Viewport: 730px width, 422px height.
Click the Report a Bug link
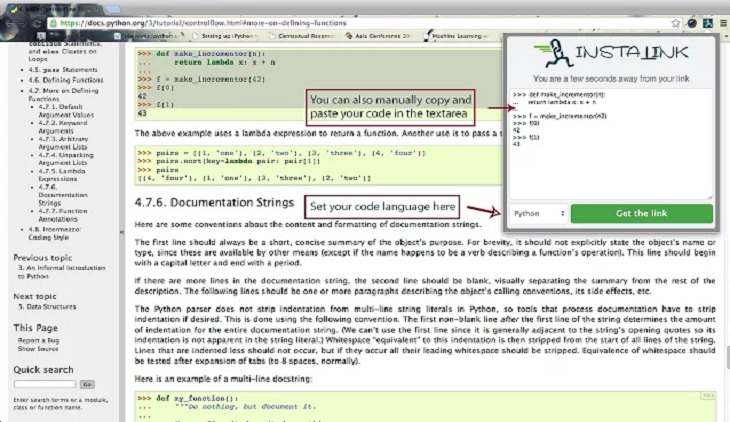tap(38, 340)
